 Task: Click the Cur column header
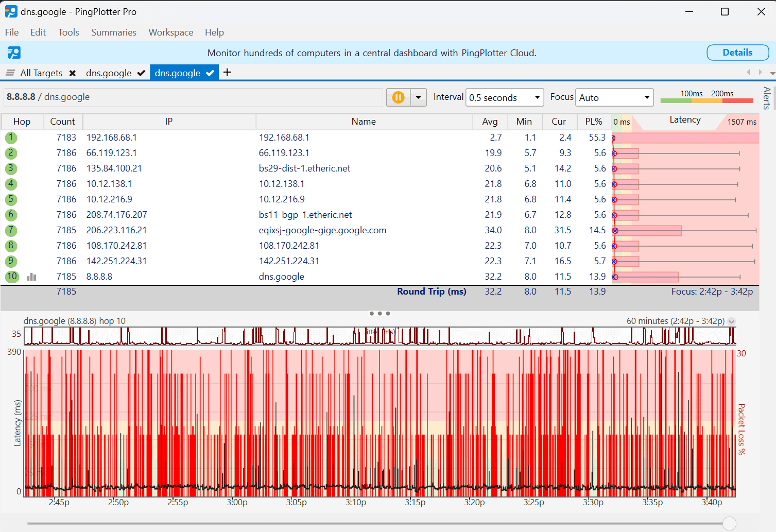(x=559, y=122)
